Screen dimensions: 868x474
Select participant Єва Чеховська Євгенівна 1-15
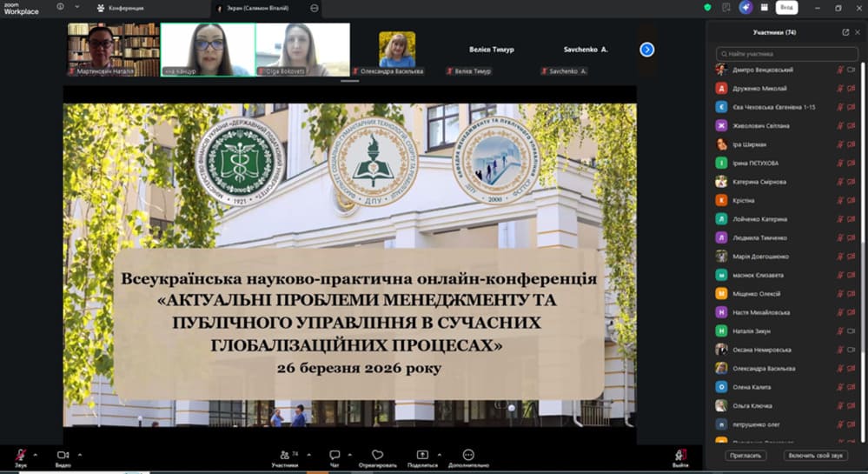(786, 107)
